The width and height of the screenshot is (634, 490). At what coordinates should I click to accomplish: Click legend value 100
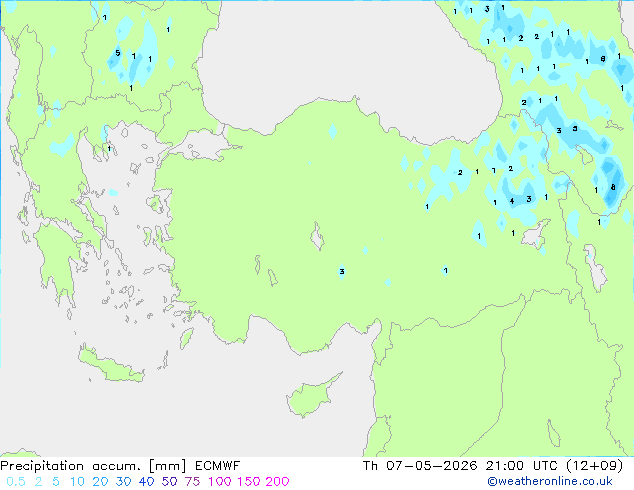tap(220, 482)
